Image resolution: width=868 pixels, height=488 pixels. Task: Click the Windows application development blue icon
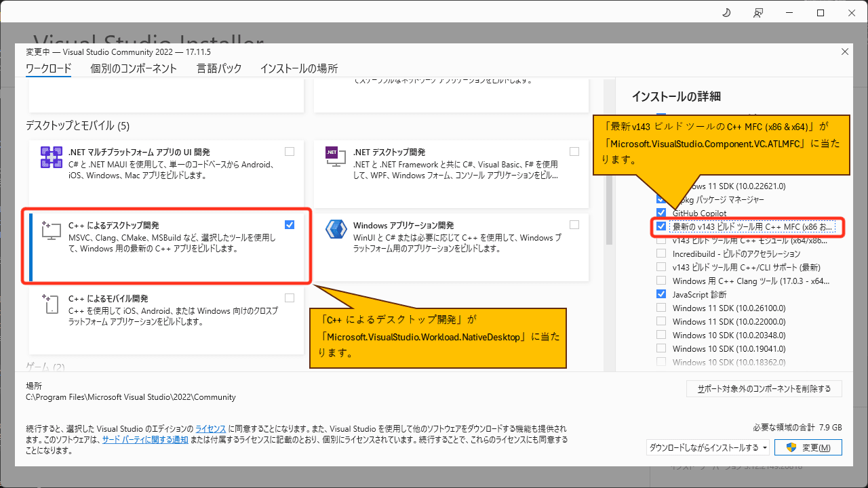(336, 229)
